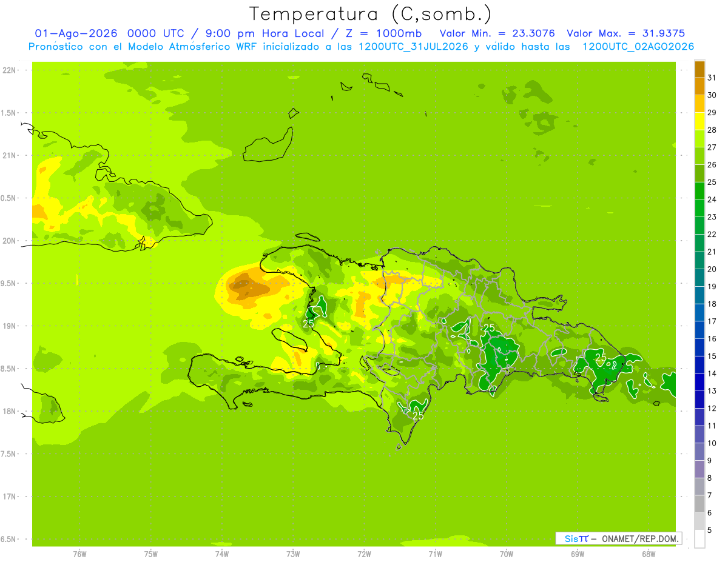
Task: Click legend swatch between 24 and 25
Action: pos(699,191)
